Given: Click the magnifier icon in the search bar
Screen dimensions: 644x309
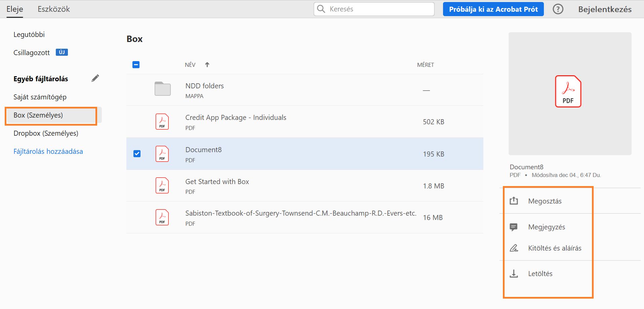Looking at the screenshot, I should (321, 9).
